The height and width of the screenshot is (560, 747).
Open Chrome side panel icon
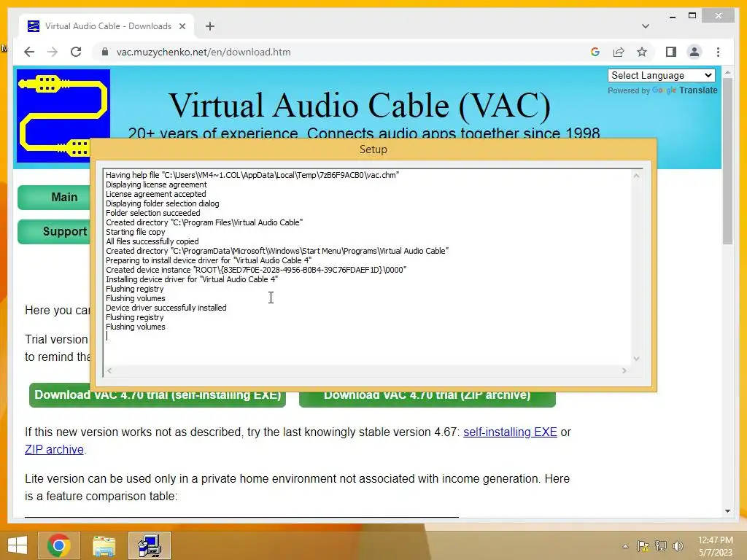click(x=671, y=52)
